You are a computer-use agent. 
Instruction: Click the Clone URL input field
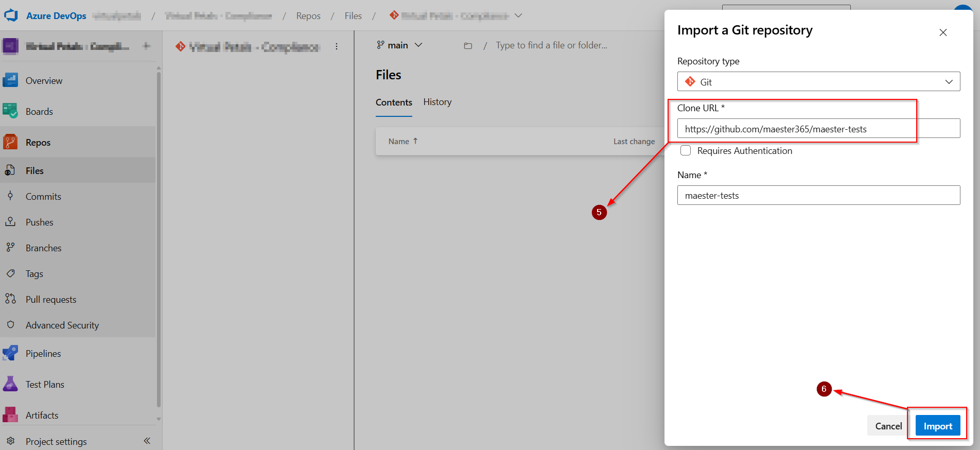pos(818,128)
